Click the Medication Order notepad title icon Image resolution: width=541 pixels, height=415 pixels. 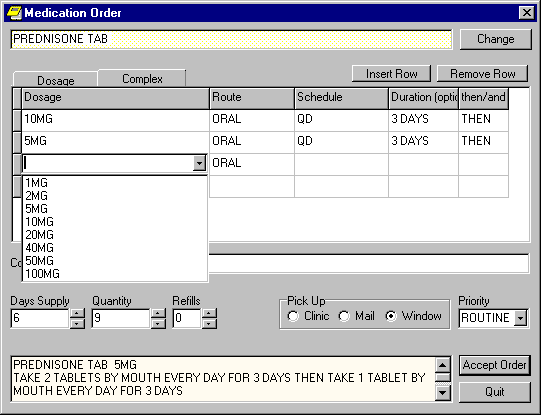click(14, 13)
